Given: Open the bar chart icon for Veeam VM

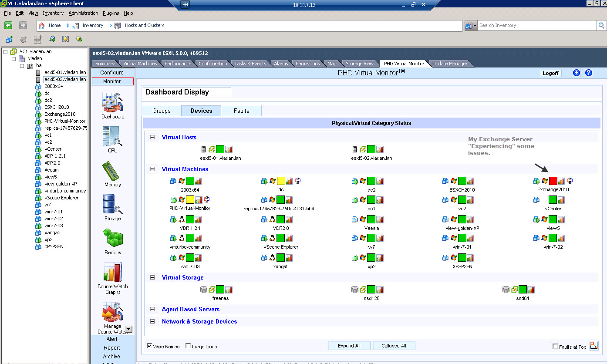Looking at the screenshot, I should click(x=380, y=219).
